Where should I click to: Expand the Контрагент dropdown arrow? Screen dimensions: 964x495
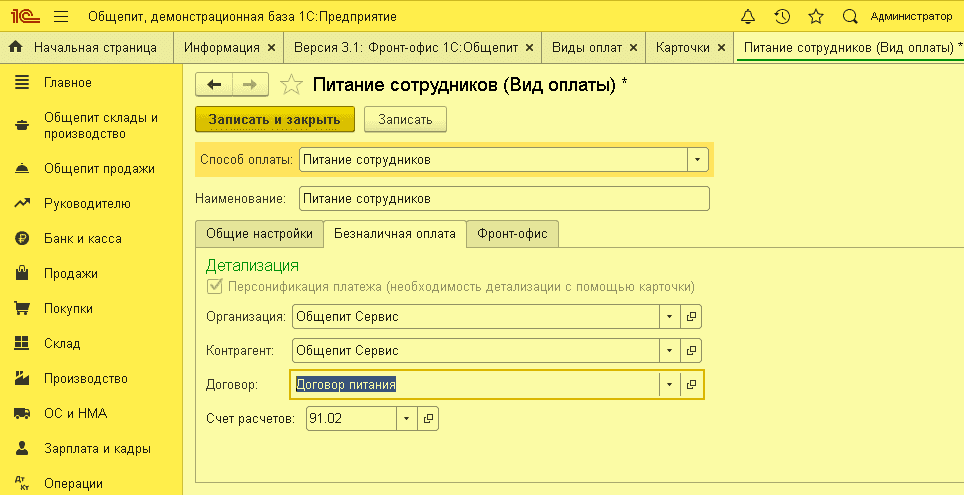coord(670,350)
